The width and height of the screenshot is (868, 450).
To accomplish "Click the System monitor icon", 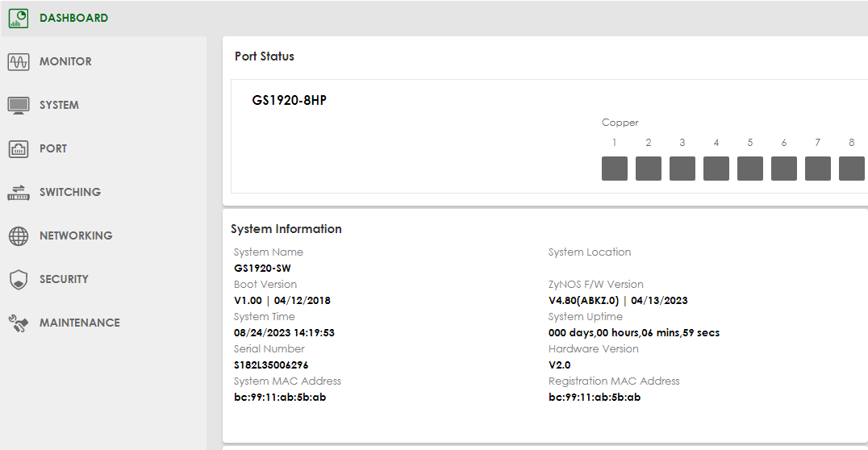I will coord(19,105).
